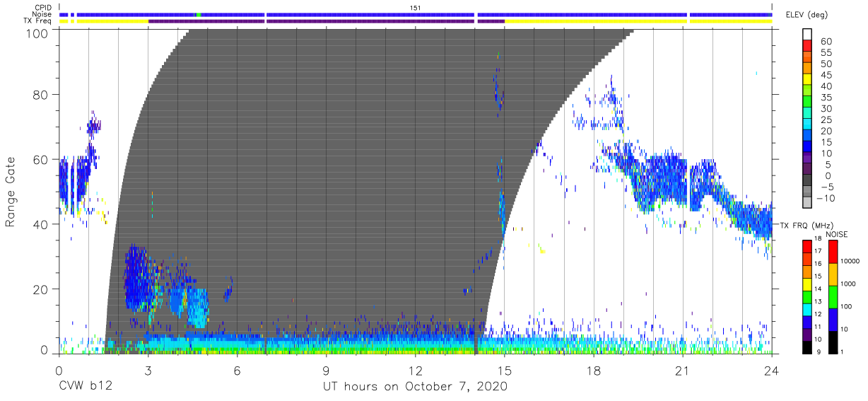Click the 35 tick label on elevation colorbar
Screen dimensions: 868x401
pyautogui.click(x=826, y=98)
